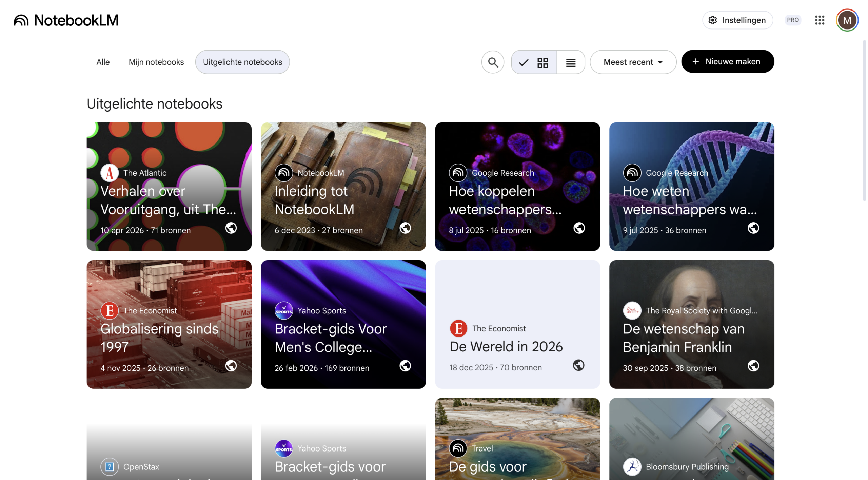Click Royal Society icon on Benjamin Franklin card
Image resolution: width=868 pixels, height=480 pixels.
click(632, 310)
